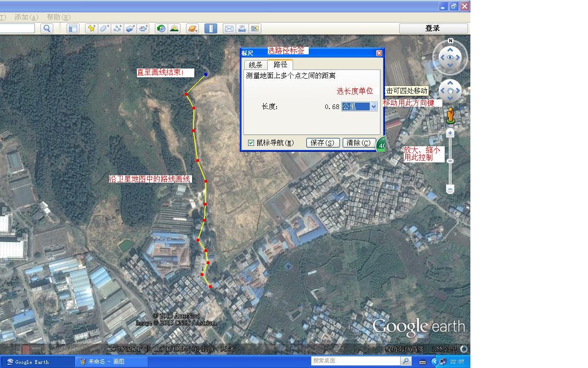
Task: Open the 帮助(H) menu
Action: 58,17
